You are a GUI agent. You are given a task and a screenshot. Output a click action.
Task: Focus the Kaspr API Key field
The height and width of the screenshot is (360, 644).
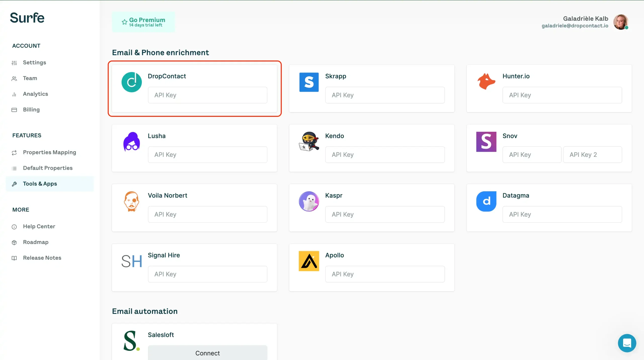tap(385, 214)
